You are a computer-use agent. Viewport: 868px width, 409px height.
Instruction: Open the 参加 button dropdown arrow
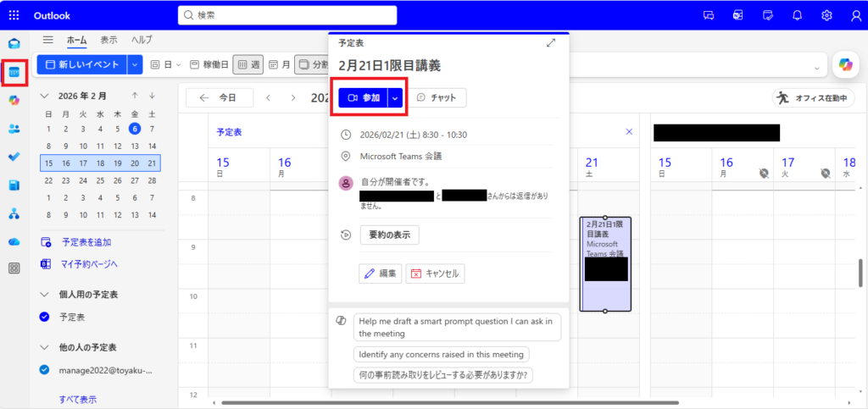pyautogui.click(x=395, y=98)
